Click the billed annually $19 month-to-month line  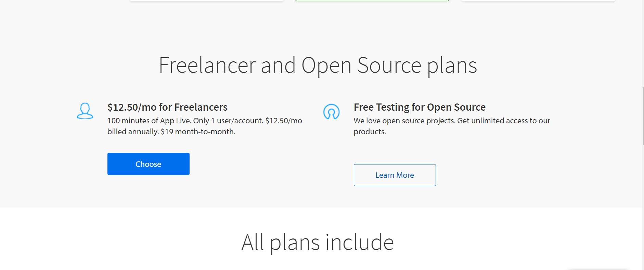pos(171,132)
